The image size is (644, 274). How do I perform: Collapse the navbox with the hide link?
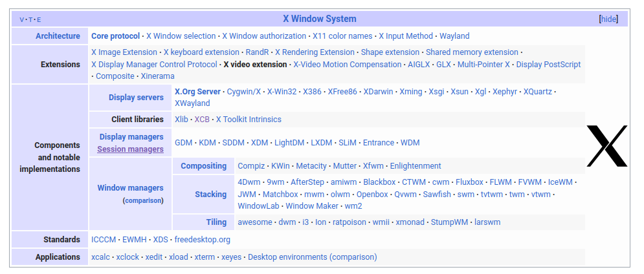coord(608,19)
